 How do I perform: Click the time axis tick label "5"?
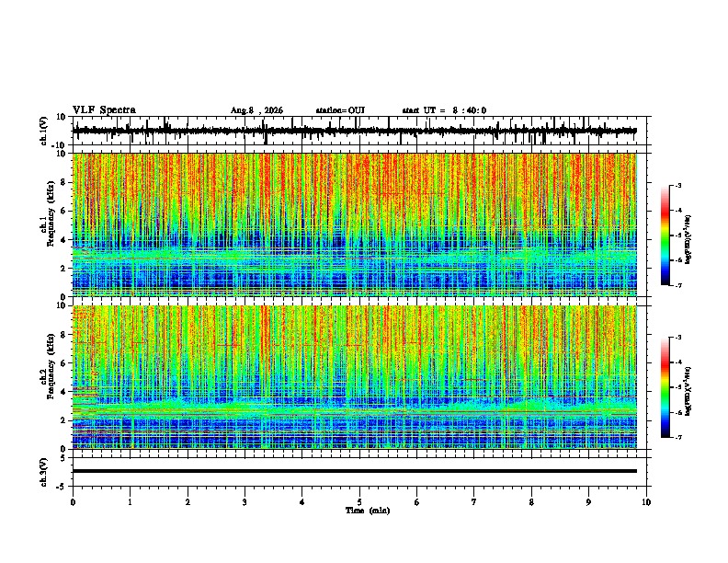tap(359, 502)
